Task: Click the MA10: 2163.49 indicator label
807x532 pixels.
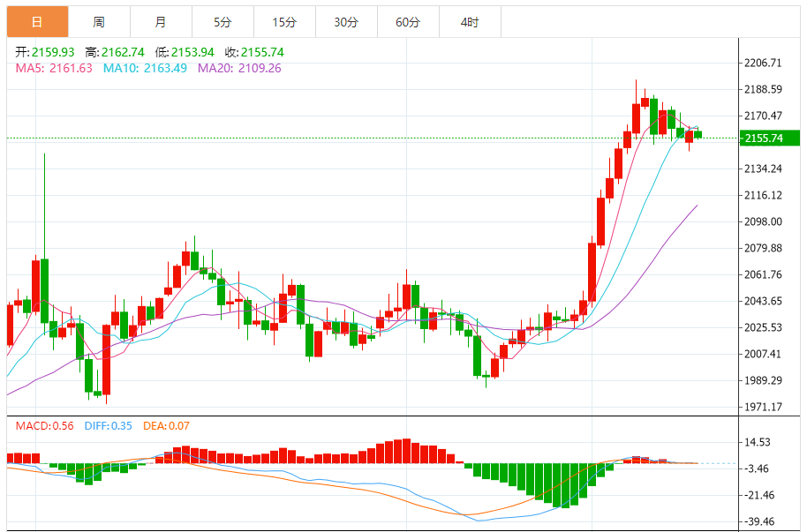Action: (x=145, y=68)
